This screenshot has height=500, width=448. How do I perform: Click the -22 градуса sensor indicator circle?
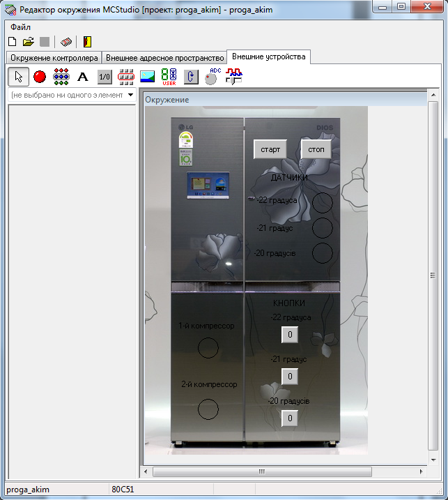click(322, 203)
